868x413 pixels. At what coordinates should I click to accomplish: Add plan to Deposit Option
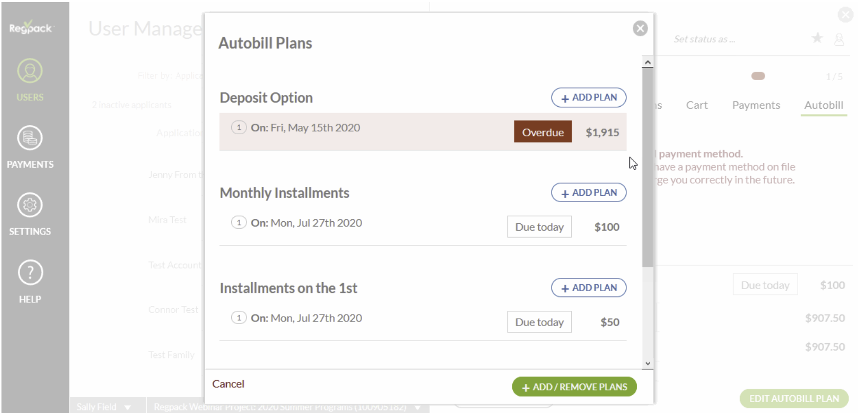tap(589, 97)
